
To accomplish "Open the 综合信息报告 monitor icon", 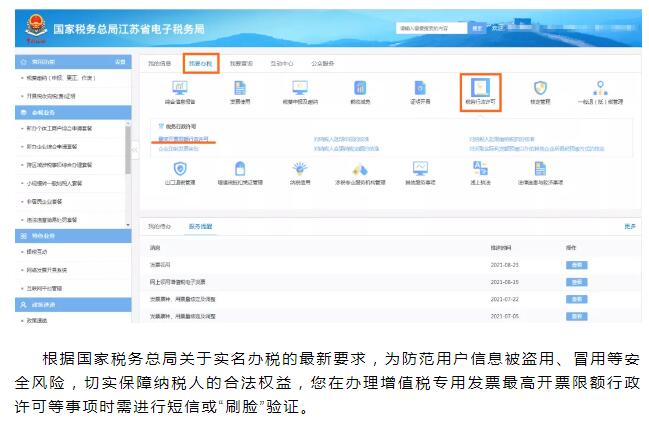I will tap(180, 88).
